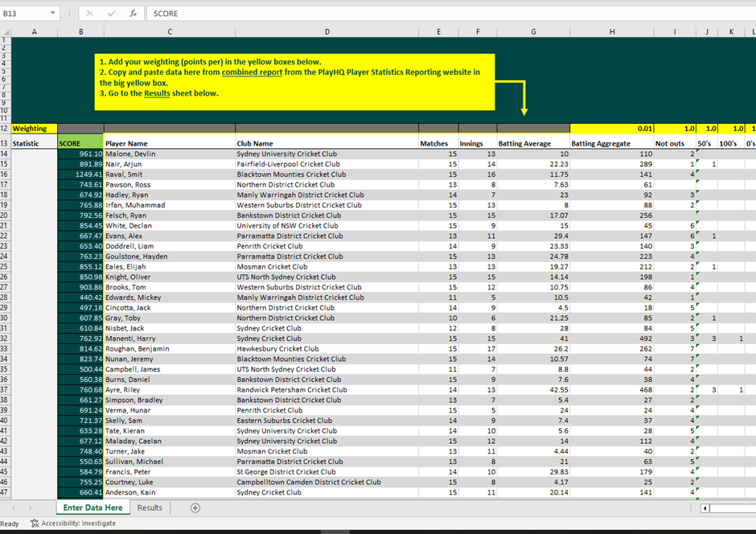Click the Select All corner triangle
The image size is (756, 534).
pos(6,31)
